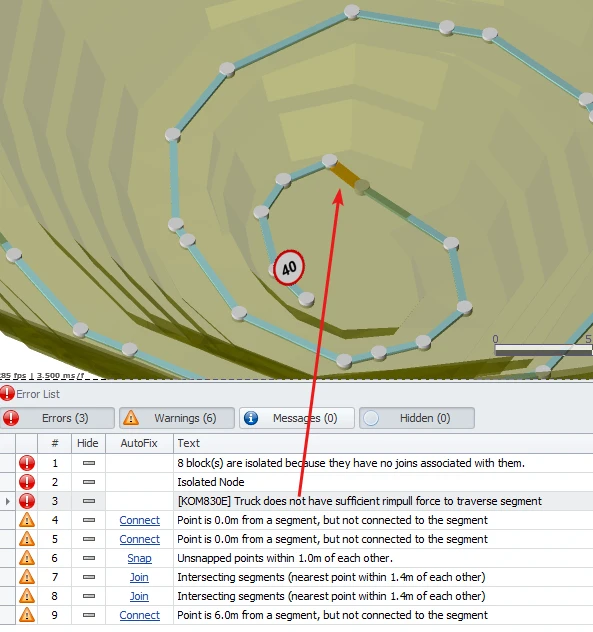Click the warning triangle icon in row 8
The width and height of the screenshot is (593, 632).
click(27, 596)
